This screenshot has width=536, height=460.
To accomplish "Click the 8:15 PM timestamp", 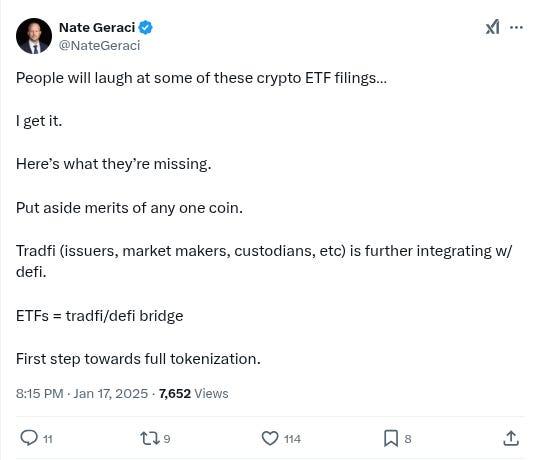I will [40, 394].
